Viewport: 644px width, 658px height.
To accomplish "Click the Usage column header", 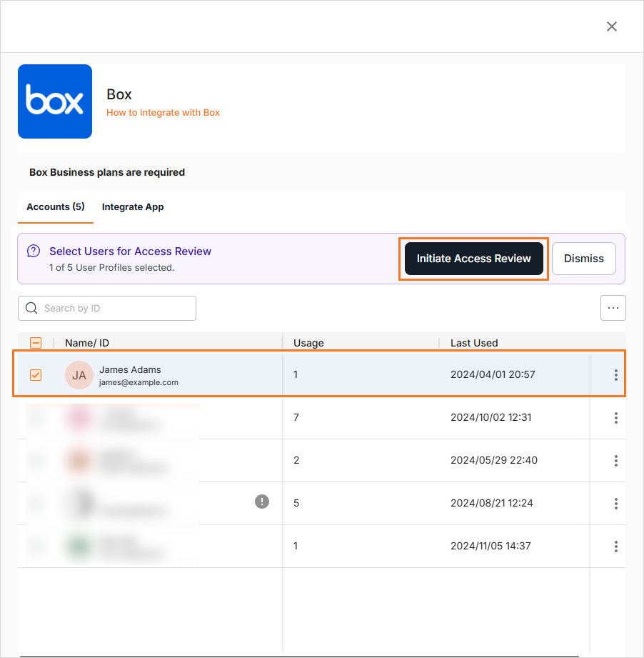I will 308,343.
